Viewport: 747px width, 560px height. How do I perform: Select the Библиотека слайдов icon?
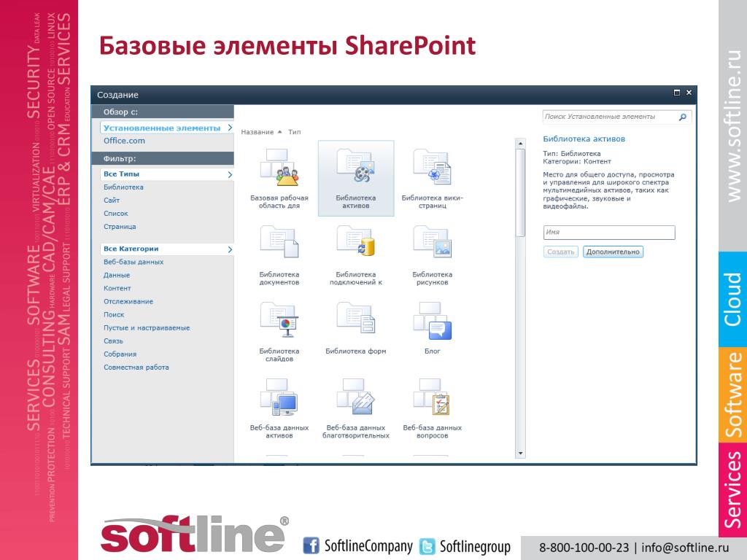point(279,320)
